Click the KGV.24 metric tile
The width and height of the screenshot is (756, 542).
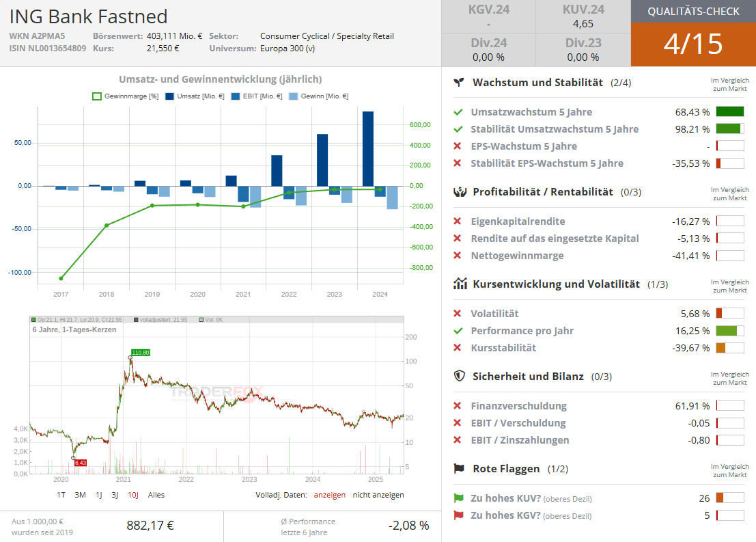(489, 16)
